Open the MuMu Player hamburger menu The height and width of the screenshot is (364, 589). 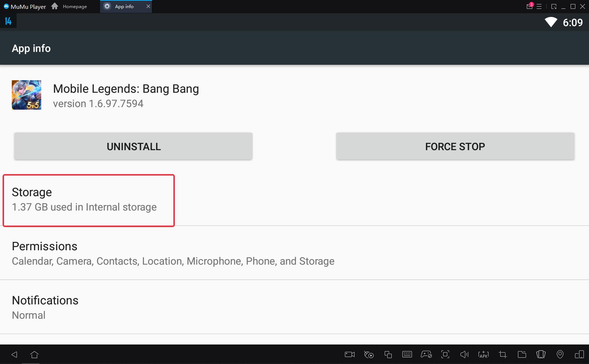click(539, 6)
